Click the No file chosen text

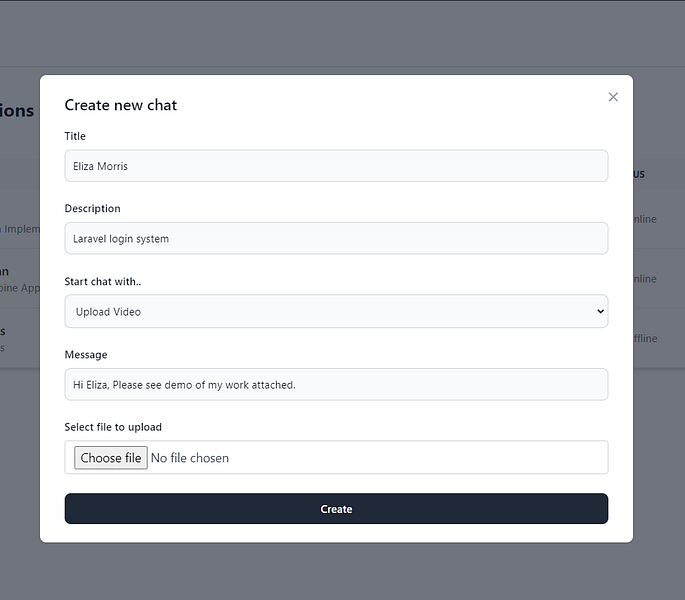[190, 458]
